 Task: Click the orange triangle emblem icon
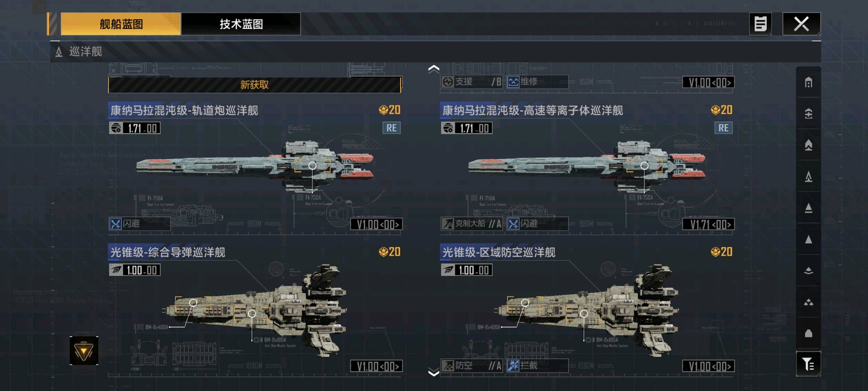[x=84, y=350]
